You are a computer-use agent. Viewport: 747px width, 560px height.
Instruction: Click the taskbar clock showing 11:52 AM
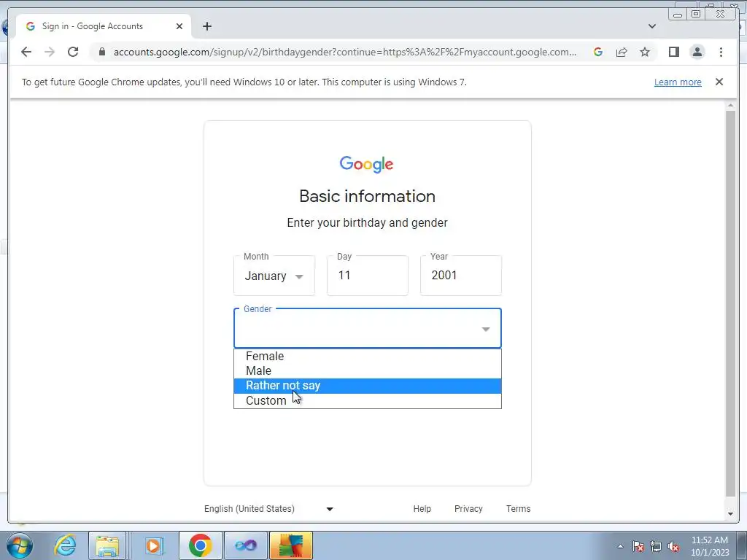tap(710, 546)
